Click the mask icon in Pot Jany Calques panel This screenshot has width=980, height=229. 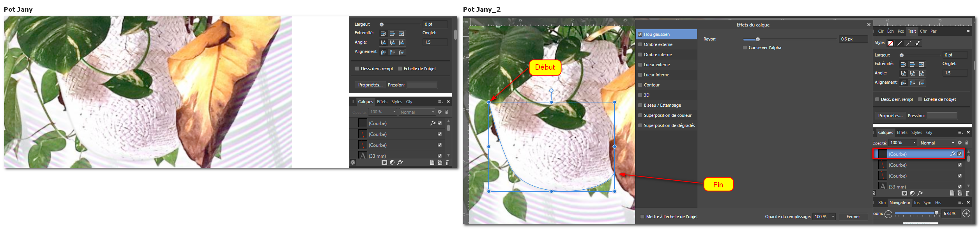384,162
